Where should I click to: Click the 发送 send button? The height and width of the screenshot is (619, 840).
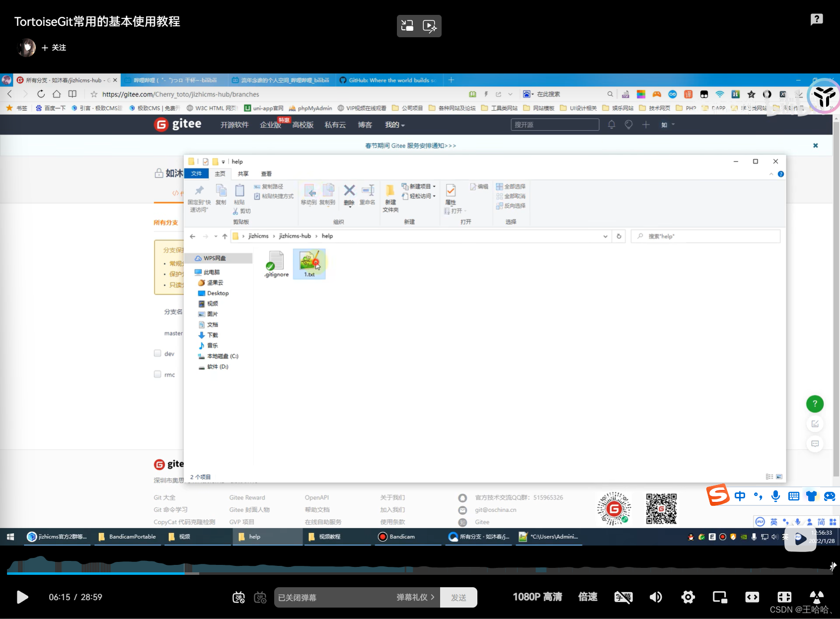(458, 597)
